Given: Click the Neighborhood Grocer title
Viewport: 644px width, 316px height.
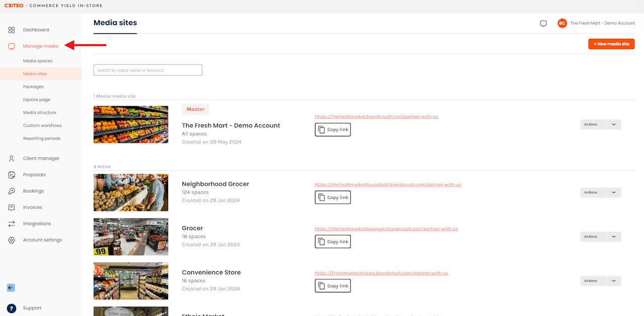Looking at the screenshot, I should pyautogui.click(x=215, y=184).
